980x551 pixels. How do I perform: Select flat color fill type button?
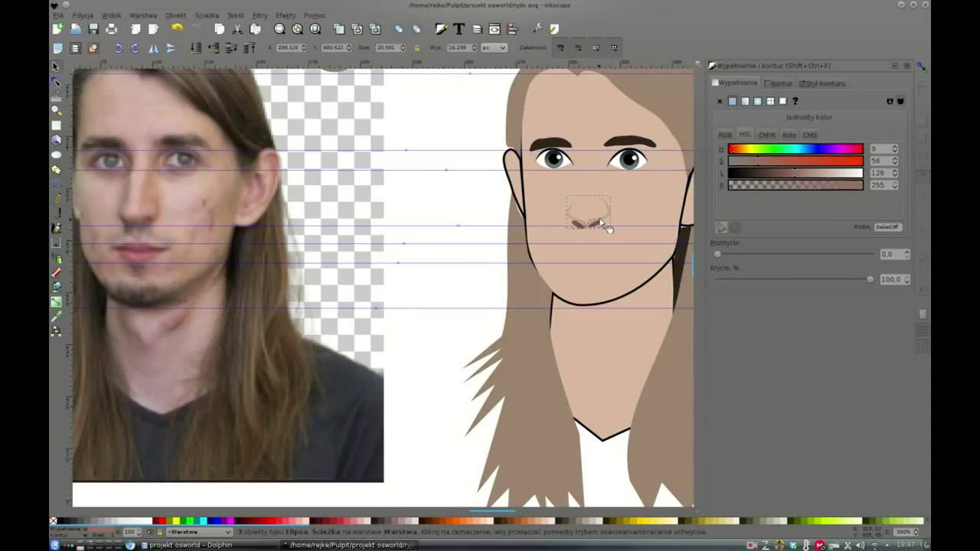click(732, 101)
